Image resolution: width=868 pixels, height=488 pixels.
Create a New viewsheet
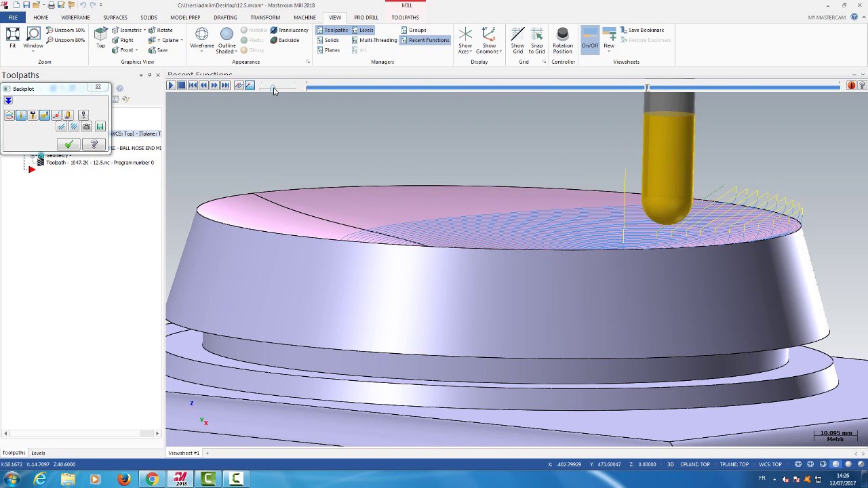click(609, 41)
